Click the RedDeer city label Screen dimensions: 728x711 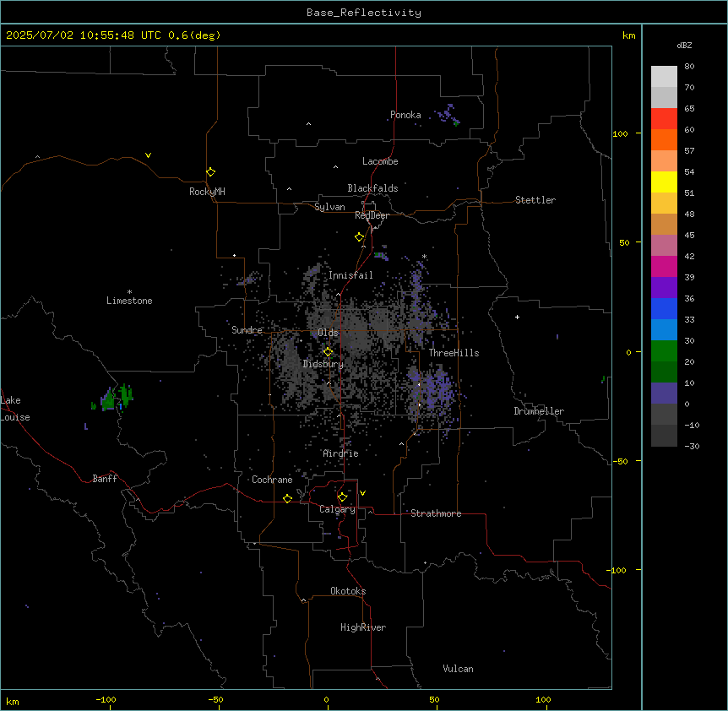pyautogui.click(x=372, y=215)
